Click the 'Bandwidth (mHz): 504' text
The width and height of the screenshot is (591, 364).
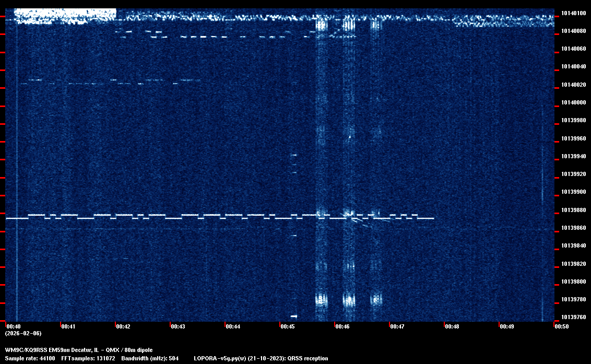click(150, 358)
